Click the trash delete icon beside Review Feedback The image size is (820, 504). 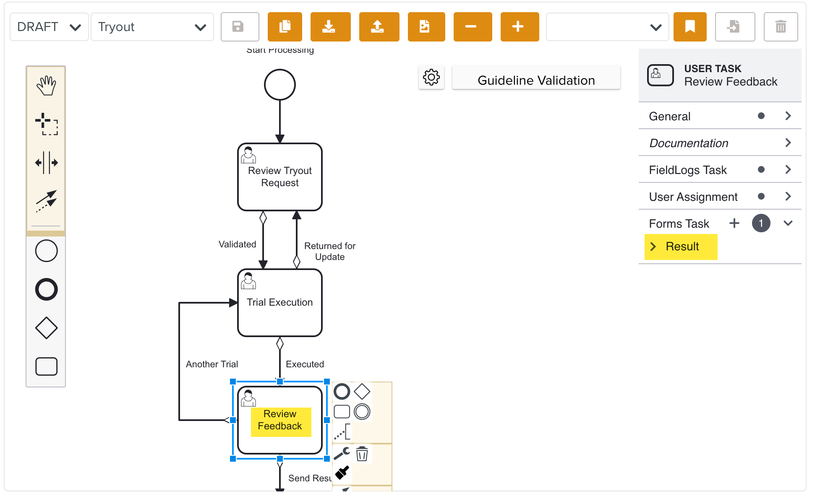362,454
